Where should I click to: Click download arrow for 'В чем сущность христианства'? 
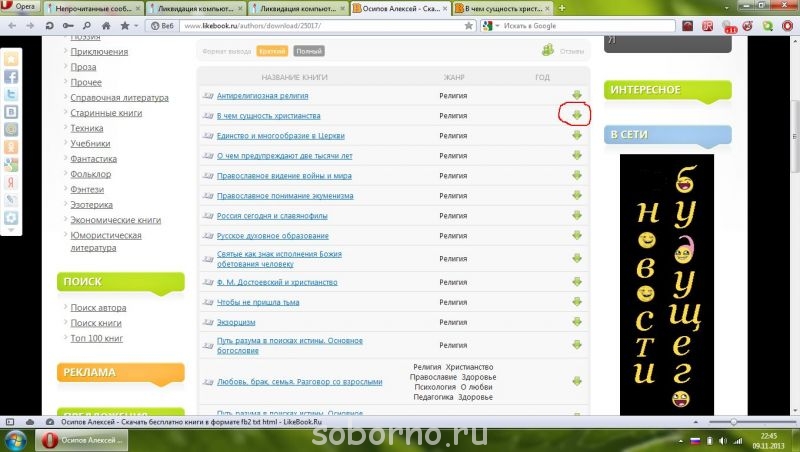coord(576,115)
